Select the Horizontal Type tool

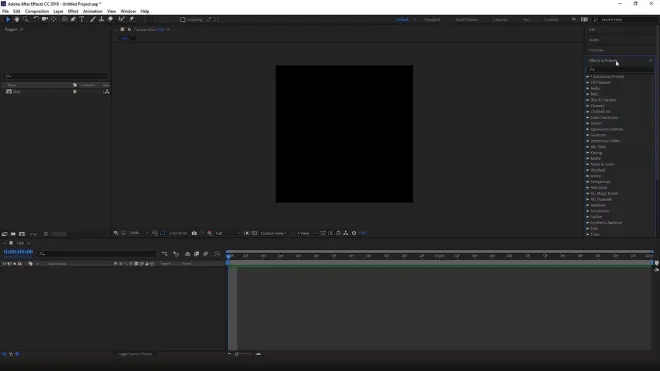click(82, 19)
